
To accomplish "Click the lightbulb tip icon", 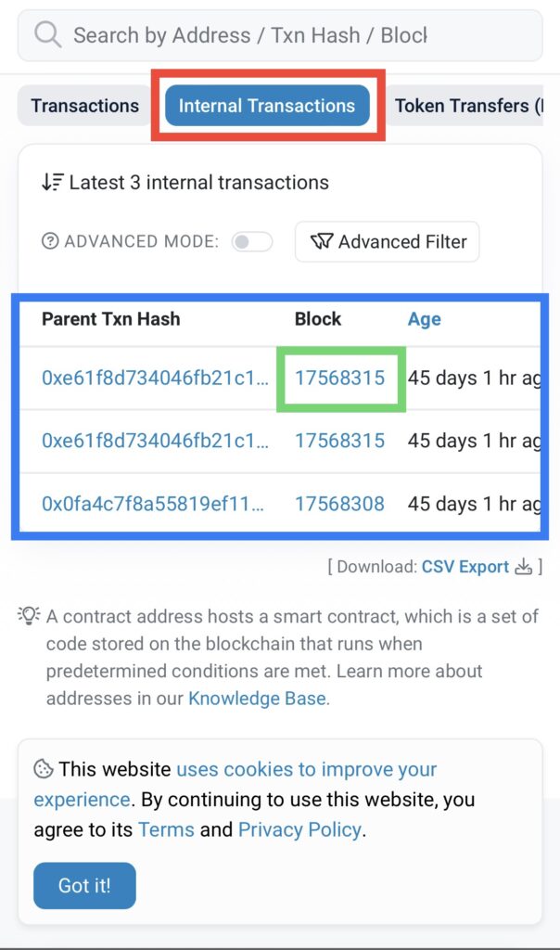I will (x=30, y=616).
